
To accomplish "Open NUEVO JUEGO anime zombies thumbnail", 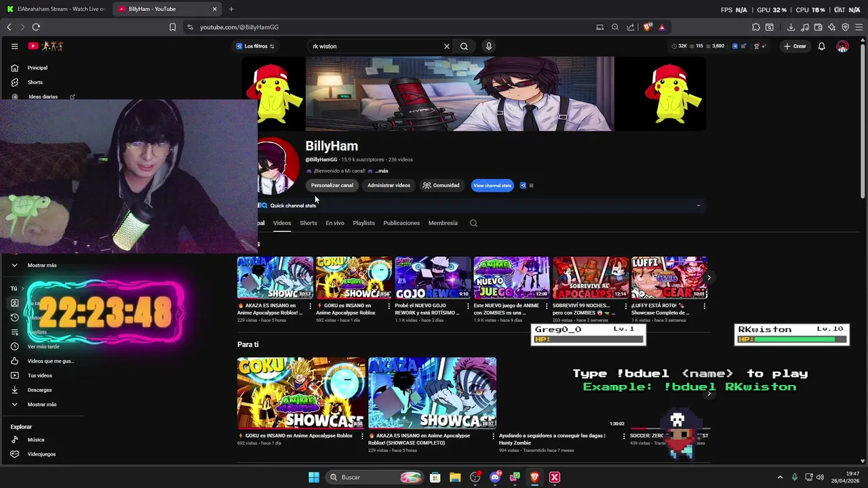I will pyautogui.click(x=511, y=278).
